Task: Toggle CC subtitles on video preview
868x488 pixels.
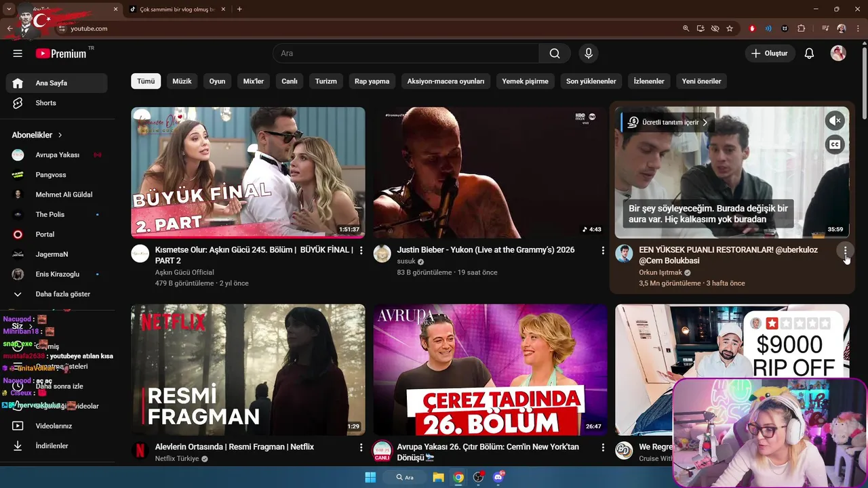Action: 835,144
